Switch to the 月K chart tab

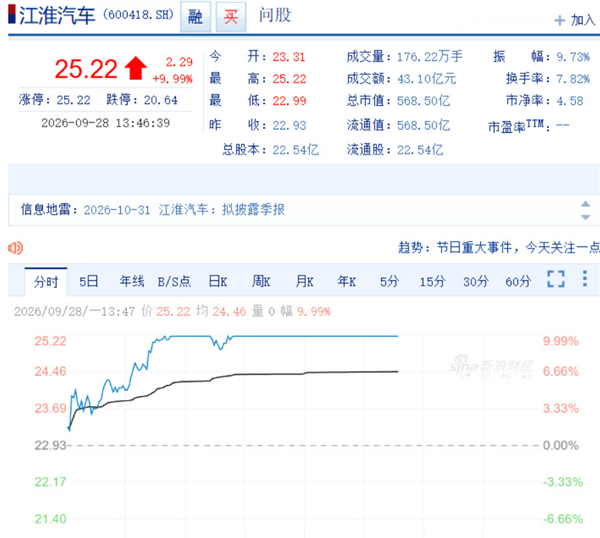pyautogui.click(x=304, y=282)
